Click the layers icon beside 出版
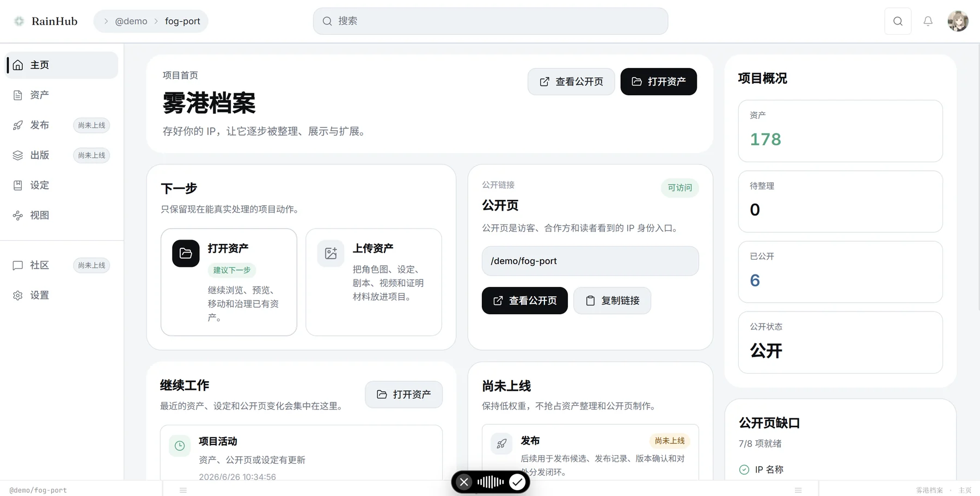Image resolution: width=980 pixels, height=496 pixels. (x=18, y=155)
